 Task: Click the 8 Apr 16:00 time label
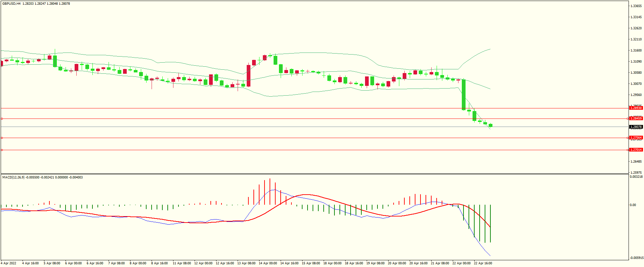(x=159, y=263)
